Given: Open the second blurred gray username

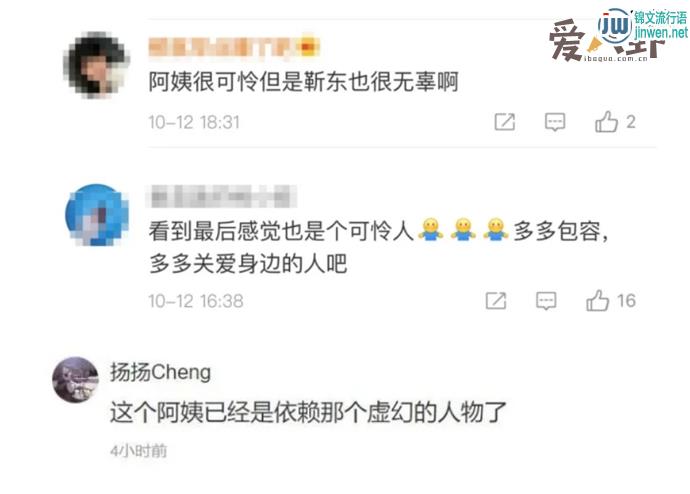Looking at the screenshot, I should pos(221,196).
